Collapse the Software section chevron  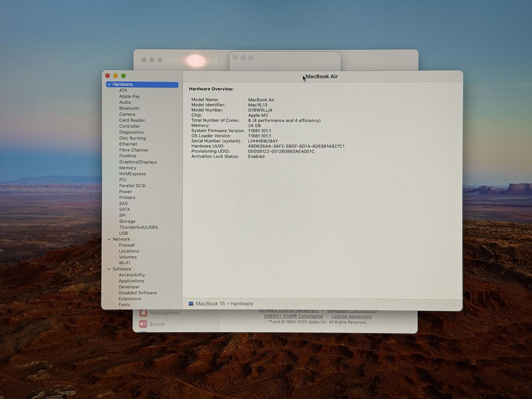point(109,269)
